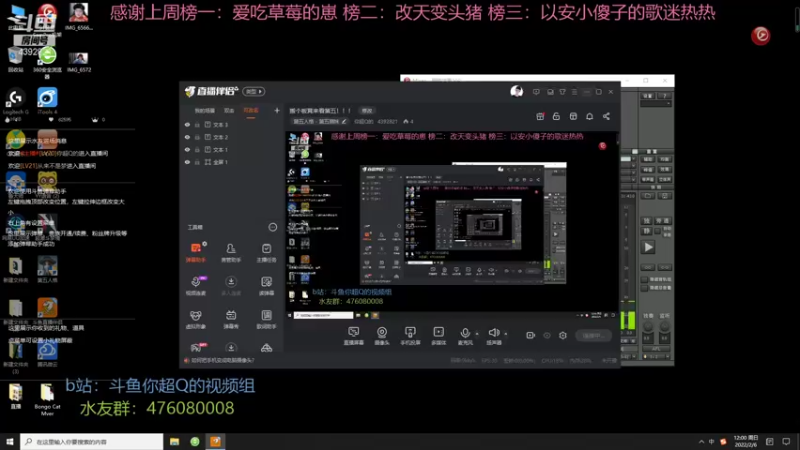Add a multimedia source
The width and height of the screenshot is (800, 450).
(438, 336)
